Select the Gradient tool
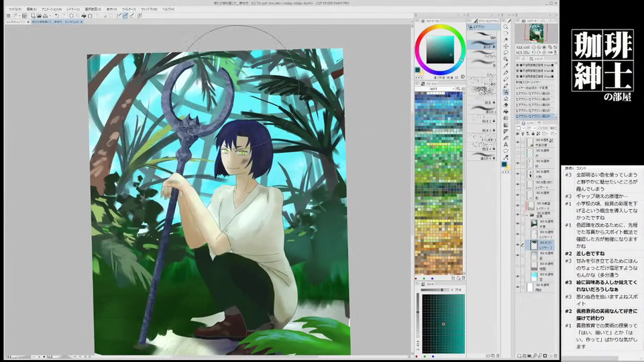Screen dimensions: 644x362 506,125
